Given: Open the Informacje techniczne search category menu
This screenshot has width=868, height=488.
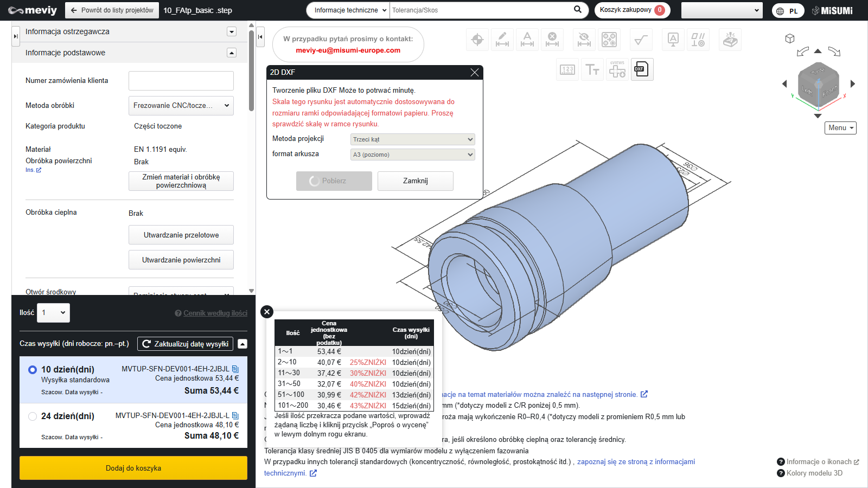Looking at the screenshot, I should point(348,10).
